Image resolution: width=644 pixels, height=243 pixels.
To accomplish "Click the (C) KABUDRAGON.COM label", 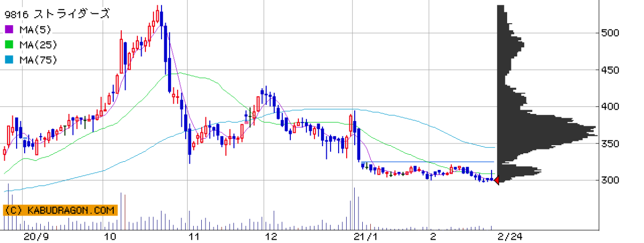I will point(60,210).
